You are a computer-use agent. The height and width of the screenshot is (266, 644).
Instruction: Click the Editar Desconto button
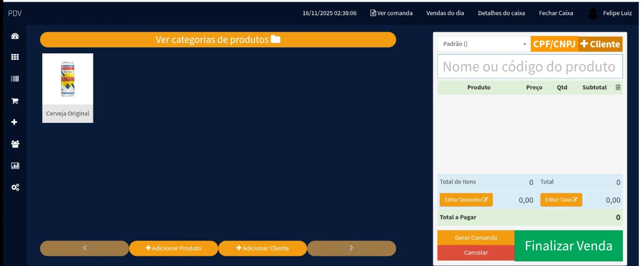tap(466, 200)
